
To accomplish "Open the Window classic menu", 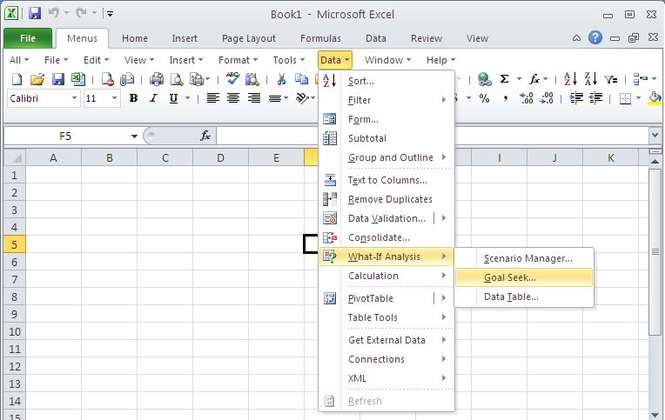I will coord(388,60).
